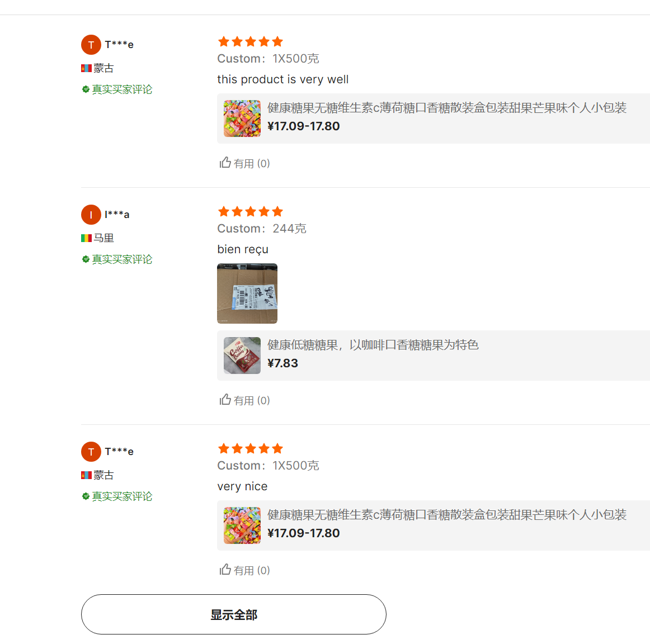This screenshot has height=644, width=650.
Task: Click username T***e on first review
Action: click(119, 45)
